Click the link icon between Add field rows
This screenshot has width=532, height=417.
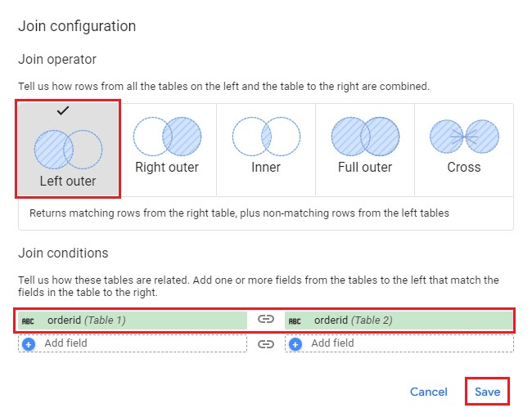pyautogui.click(x=266, y=344)
